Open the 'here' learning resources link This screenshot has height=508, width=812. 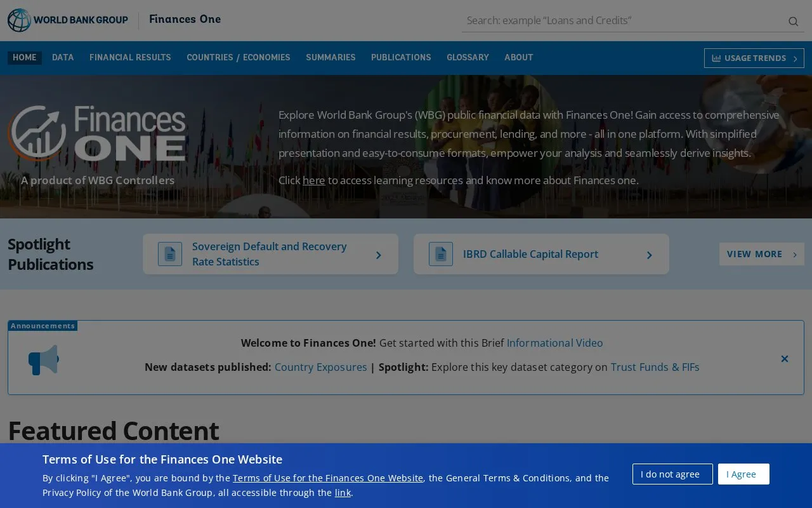313,180
